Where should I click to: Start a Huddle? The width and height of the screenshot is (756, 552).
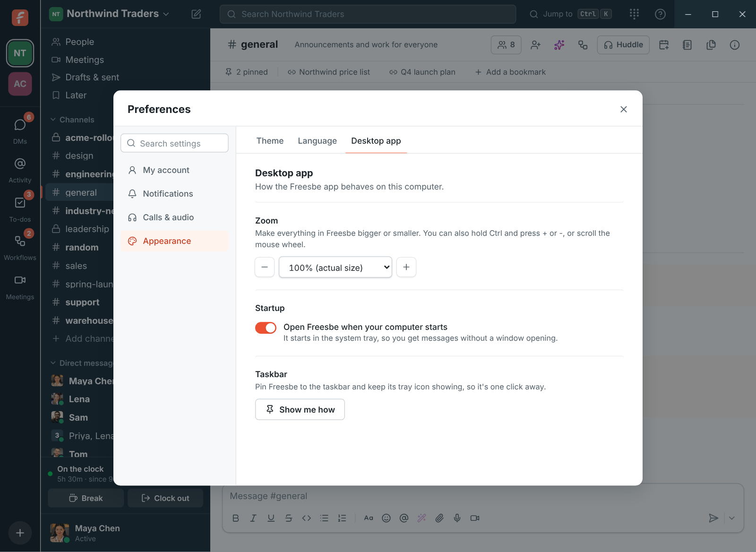point(623,45)
